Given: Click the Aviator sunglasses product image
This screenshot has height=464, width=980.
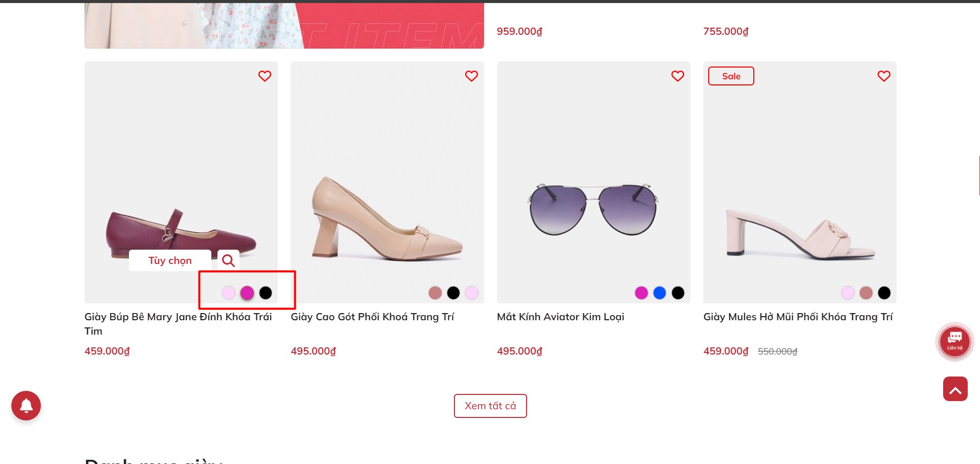Looking at the screenshot, I should [x=593, y=210].
